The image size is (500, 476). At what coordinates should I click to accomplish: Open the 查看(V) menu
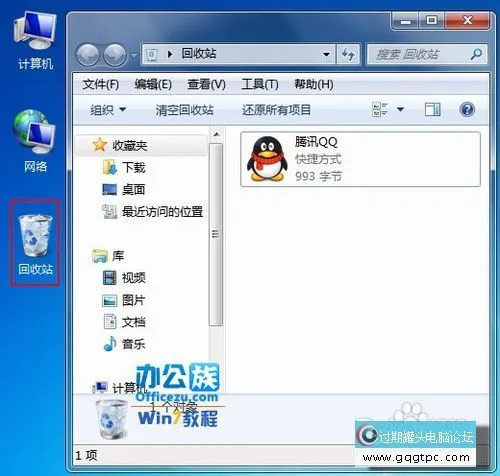tap(206, 84)
